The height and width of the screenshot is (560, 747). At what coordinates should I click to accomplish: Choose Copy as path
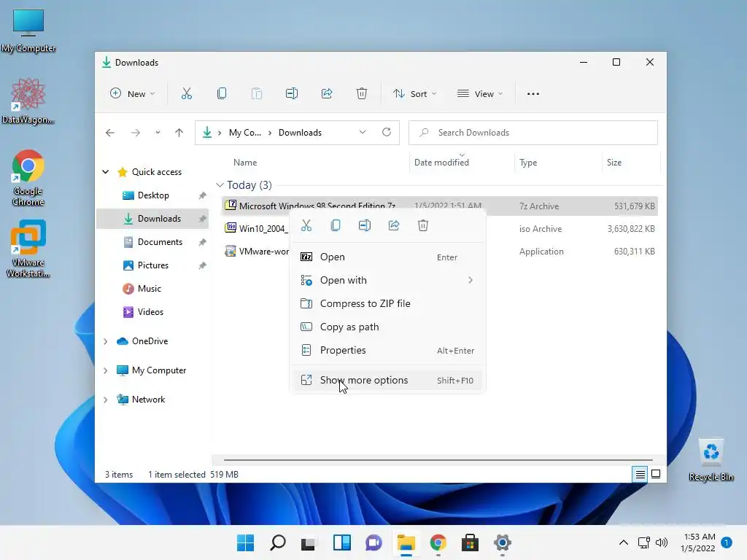click(388, 327)
